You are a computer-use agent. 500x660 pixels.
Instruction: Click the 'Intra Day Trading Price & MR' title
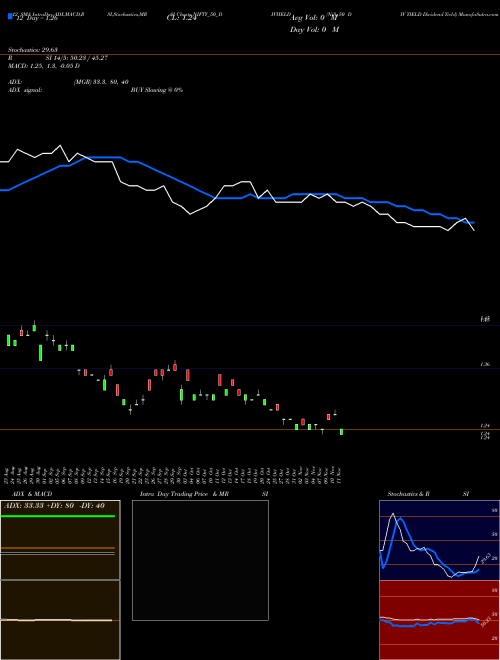[x=184, y=494]
